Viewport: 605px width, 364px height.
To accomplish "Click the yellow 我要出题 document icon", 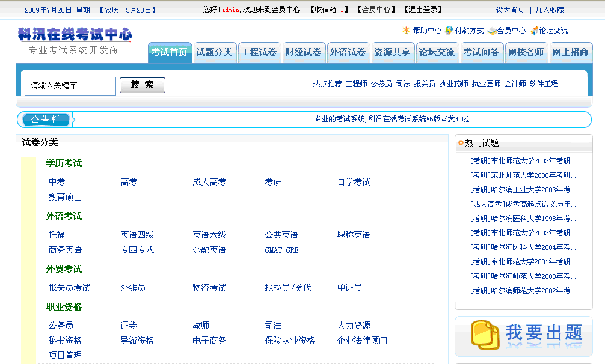I will [x=484, y=335].
